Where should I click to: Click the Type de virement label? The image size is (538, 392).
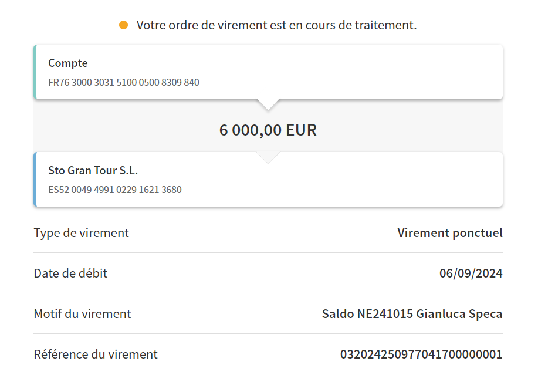(82, 233)
